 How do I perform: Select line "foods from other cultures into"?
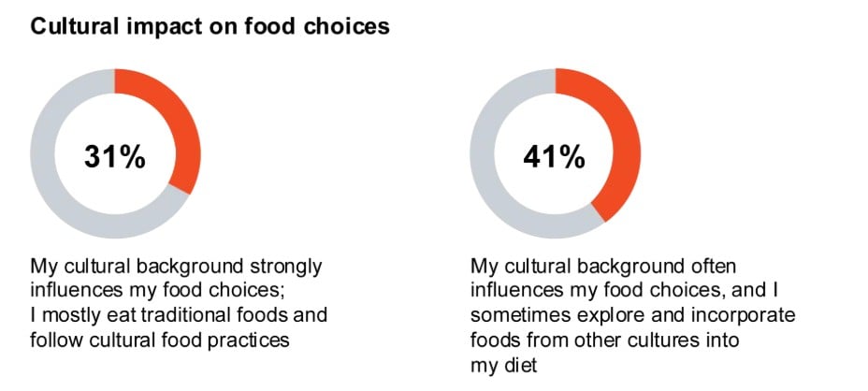point(605,340)
